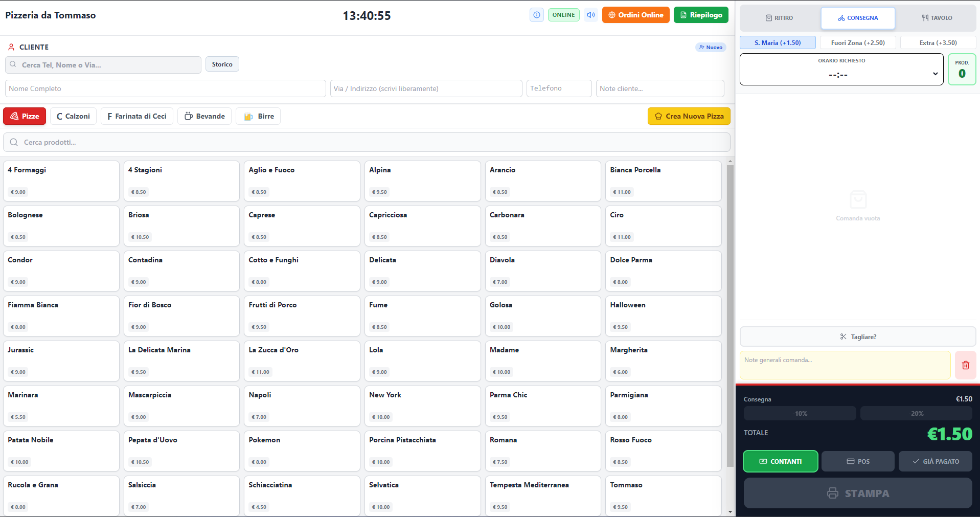Apply the -10% discount
Viewport: 980px width, 517px height.
pyautogui.click(x=800, y=413)
